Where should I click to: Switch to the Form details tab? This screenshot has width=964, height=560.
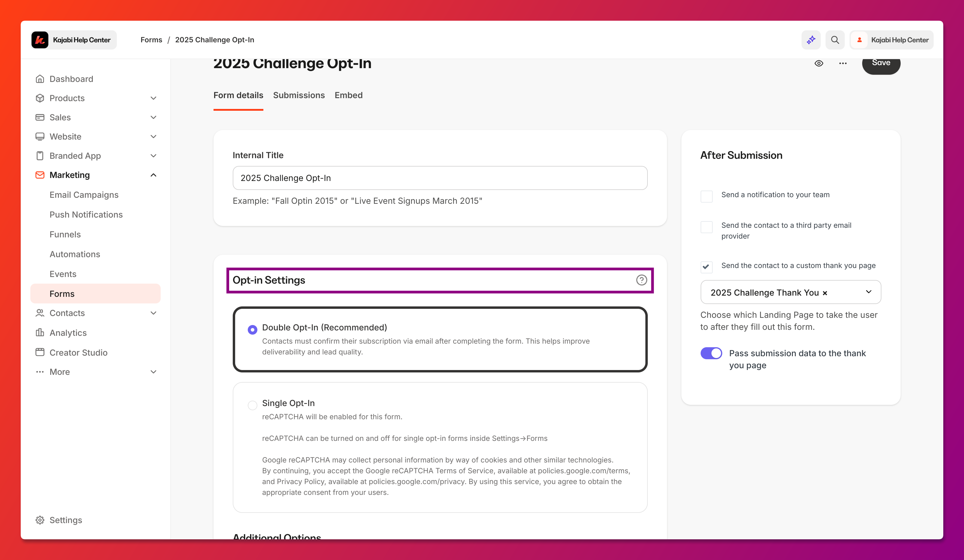click(238, 95)
